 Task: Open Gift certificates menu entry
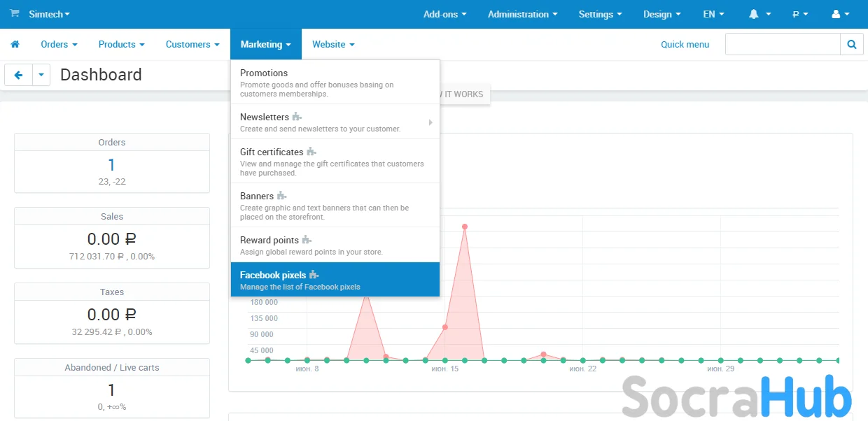click(272, 152)
